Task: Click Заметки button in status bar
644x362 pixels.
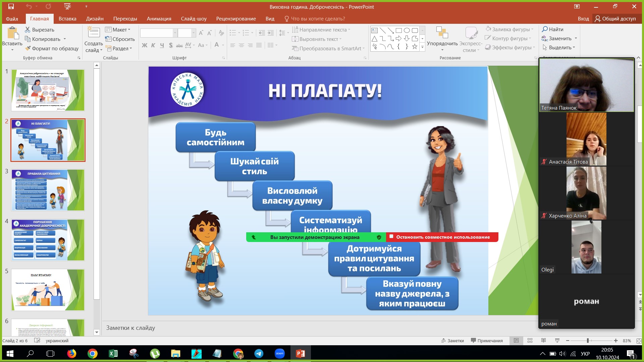Action: (x=452, y=341)
